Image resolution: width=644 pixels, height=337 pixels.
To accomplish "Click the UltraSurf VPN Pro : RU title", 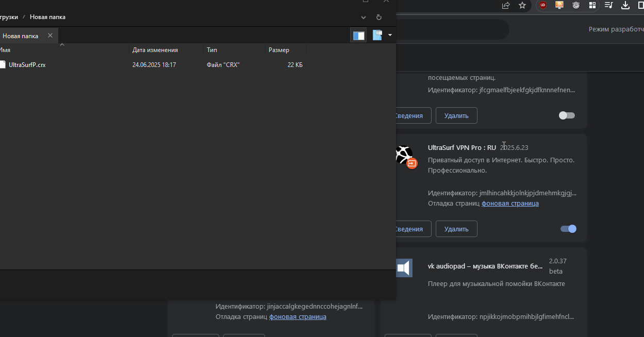I will (462, 148).
